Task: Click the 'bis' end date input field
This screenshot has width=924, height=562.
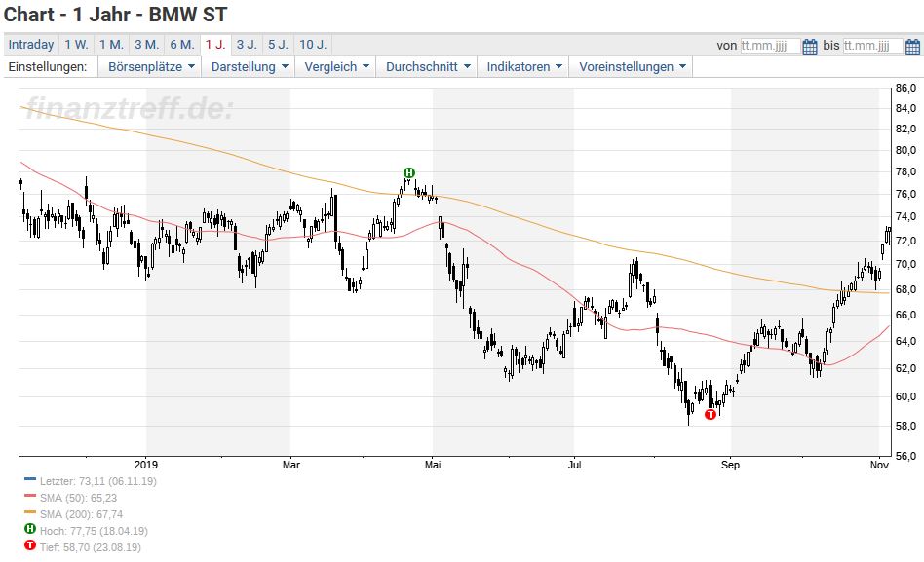Action: point(872,46)
